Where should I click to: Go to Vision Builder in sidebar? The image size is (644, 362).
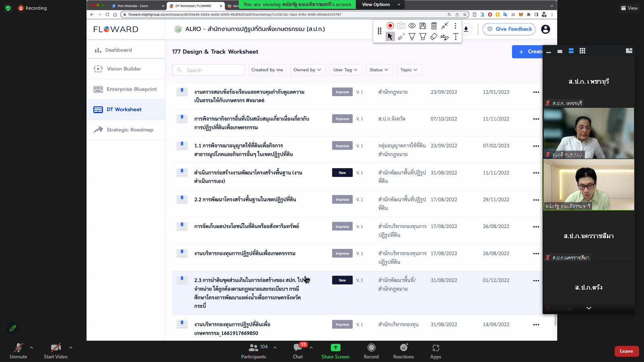pyautogui.click(x=124, y=69)
